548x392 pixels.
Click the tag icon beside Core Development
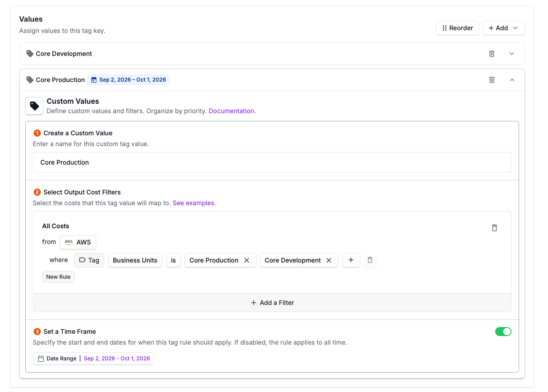[x=29, y=53]
